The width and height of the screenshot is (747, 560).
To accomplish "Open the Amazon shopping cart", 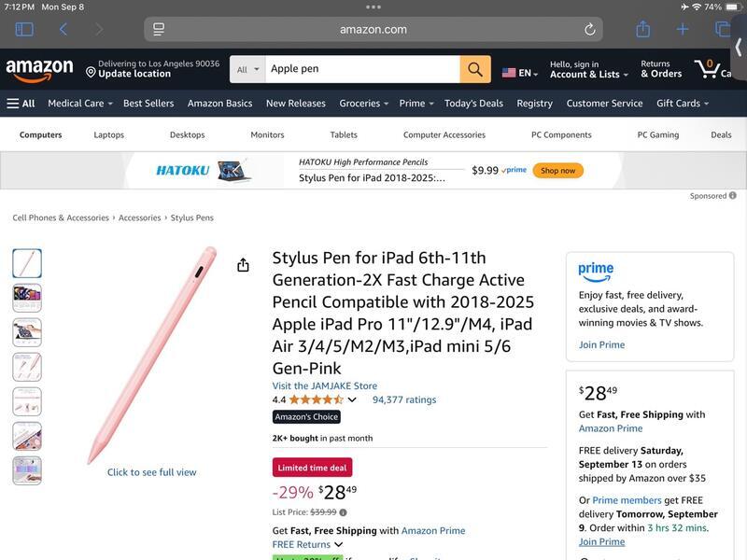I will 712,70.
